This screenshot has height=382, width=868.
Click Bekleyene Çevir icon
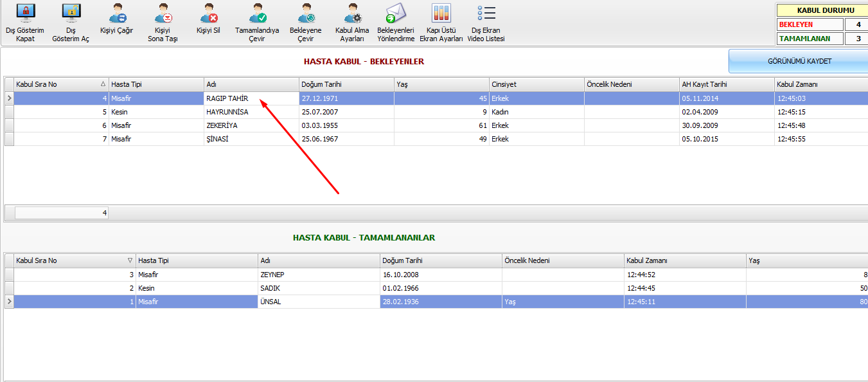click(306, 14)
